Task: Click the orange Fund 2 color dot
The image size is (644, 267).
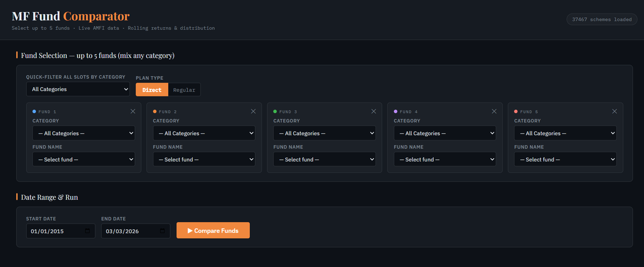Action: coord(155,111)
